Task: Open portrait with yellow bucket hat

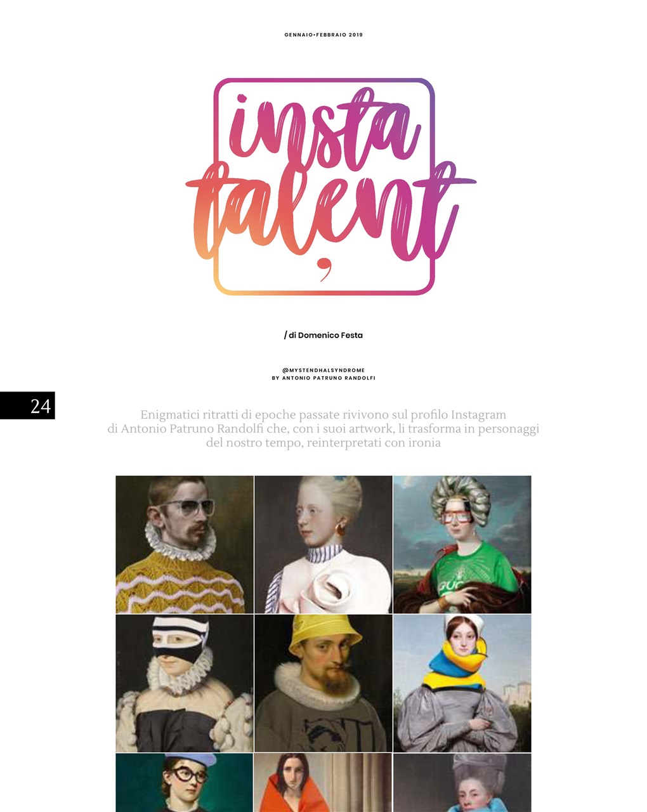Action: click(323, 683)
